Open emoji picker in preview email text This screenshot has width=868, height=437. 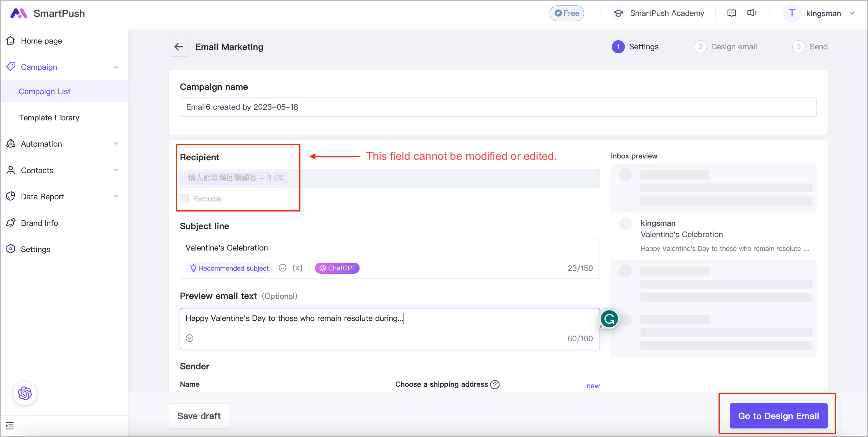(190, 338)
